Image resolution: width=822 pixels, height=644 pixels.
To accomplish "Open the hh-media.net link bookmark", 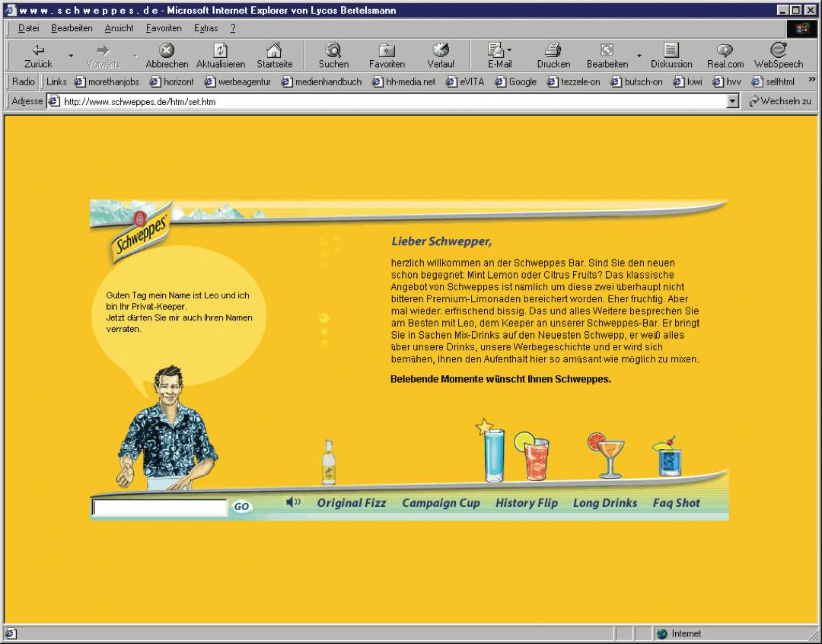I will 403,81.
